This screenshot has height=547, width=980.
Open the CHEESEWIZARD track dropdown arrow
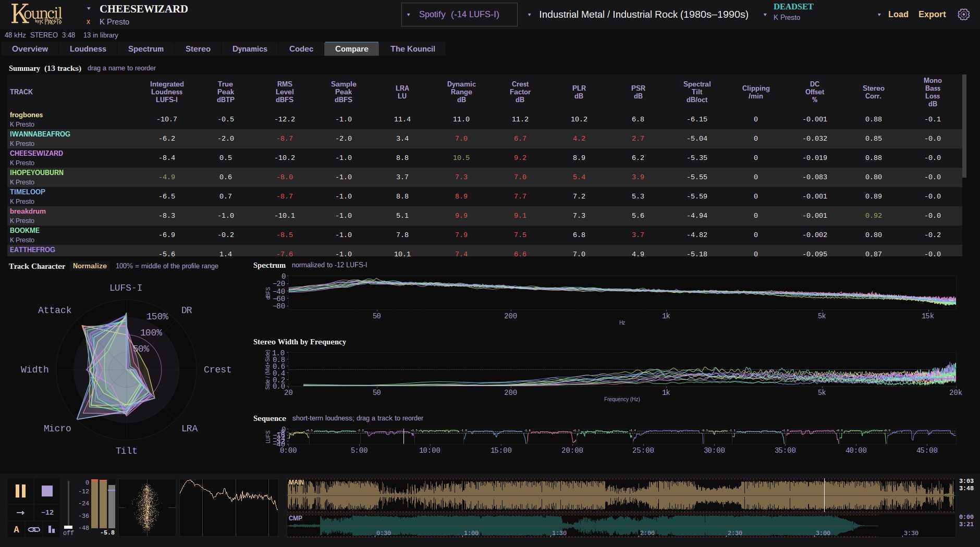coord(89,9)
